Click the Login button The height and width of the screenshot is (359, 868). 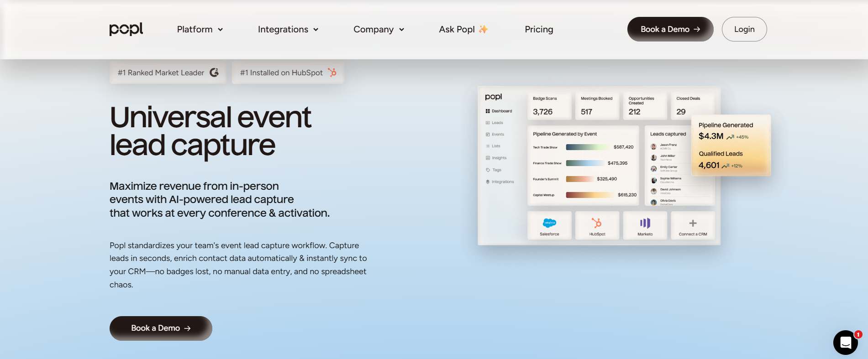point(744,29)
